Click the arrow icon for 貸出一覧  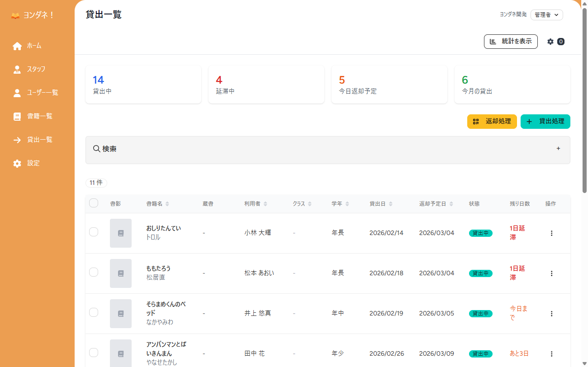tap(17, 140)
